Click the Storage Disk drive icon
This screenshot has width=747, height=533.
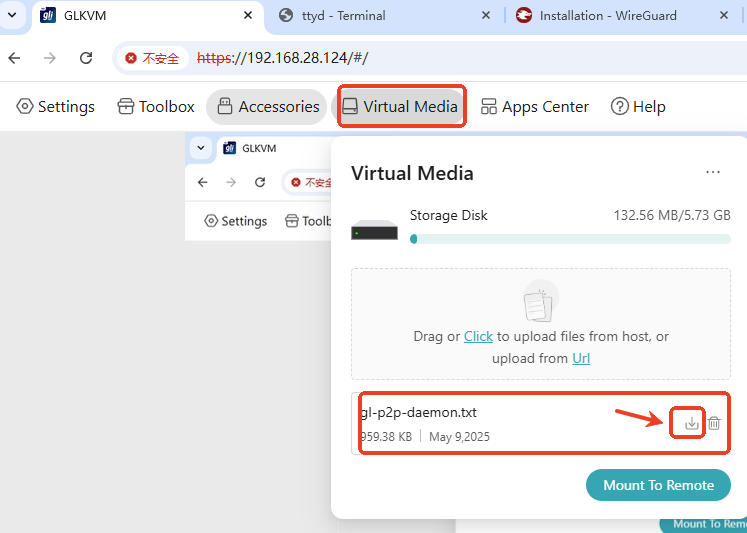(374, 230)
